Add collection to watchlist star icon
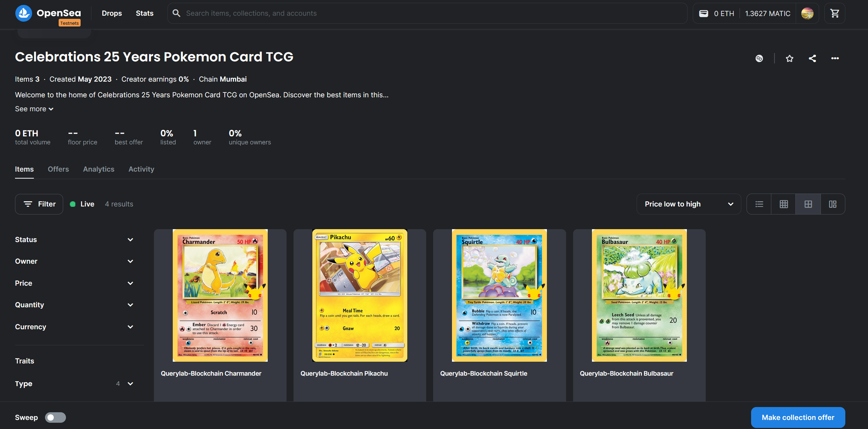 (x=789, y=58)
